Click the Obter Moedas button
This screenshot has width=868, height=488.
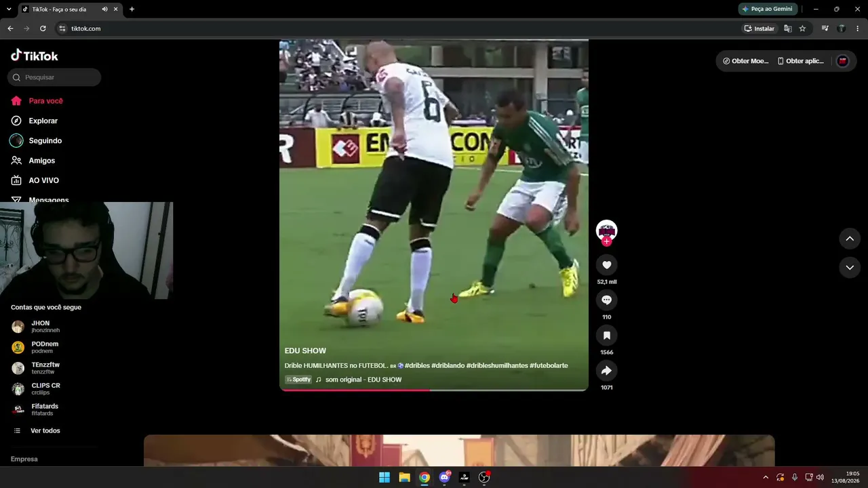click(745, 61)
